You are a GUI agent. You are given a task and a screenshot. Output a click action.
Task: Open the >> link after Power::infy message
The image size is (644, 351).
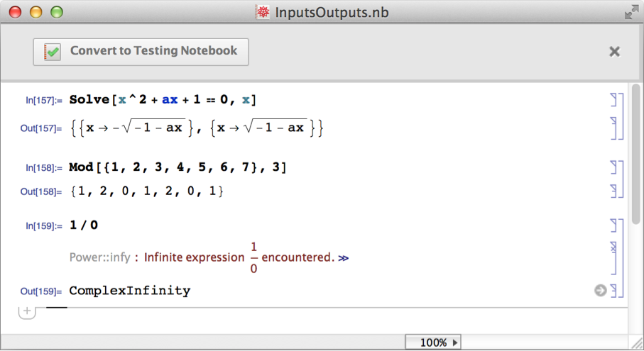[x=344, y=258]
